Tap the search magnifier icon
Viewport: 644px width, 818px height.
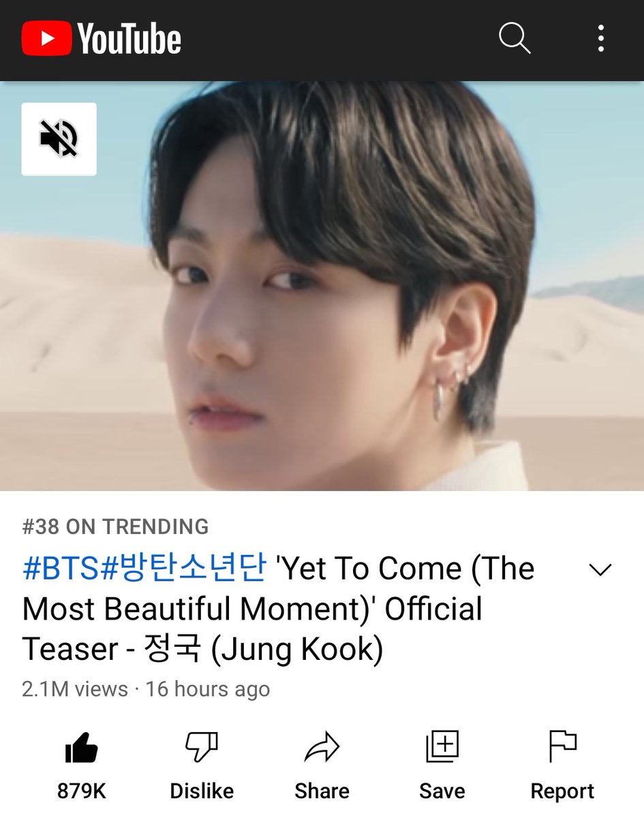515,38
